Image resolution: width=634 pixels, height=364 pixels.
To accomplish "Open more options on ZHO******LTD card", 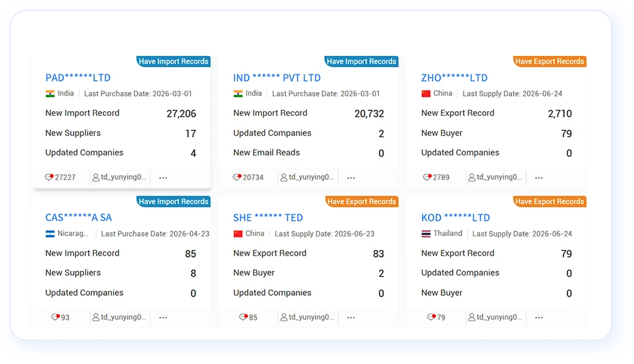I will (x=539, y=177).
